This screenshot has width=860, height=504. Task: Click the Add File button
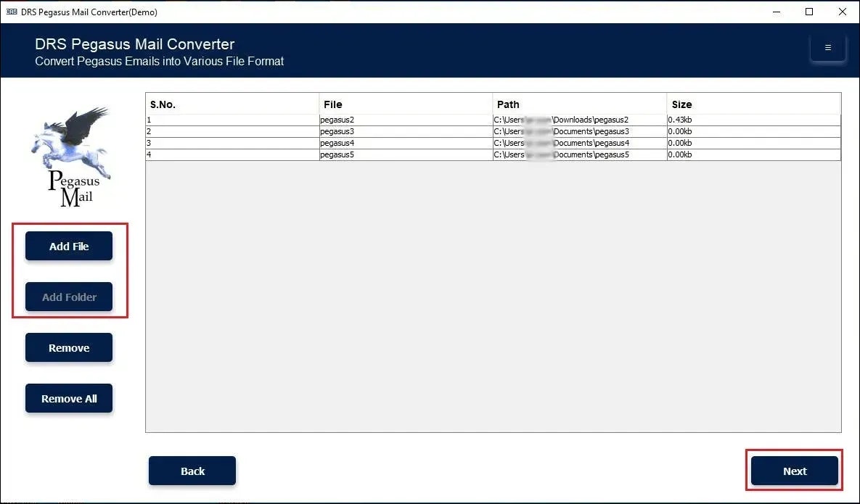[69, 246]
